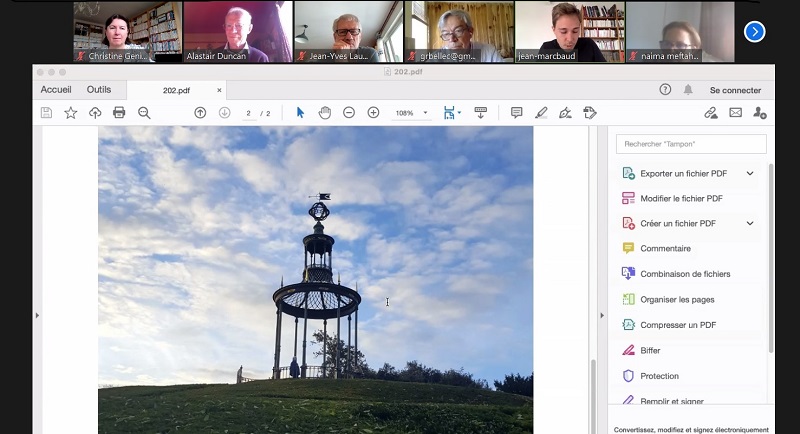The image size is (800, 434).
Task: Bookmark file with the star icon
Action: pos(70,113)
